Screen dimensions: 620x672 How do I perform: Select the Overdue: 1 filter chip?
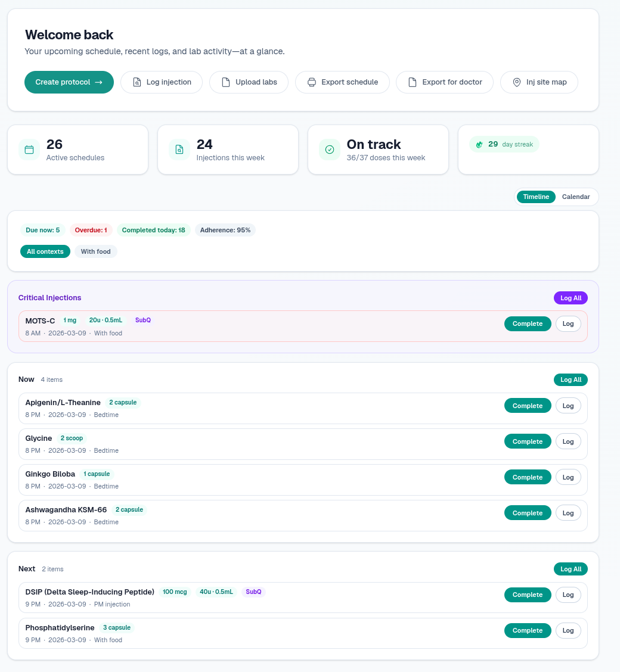[x=91, y=230]
